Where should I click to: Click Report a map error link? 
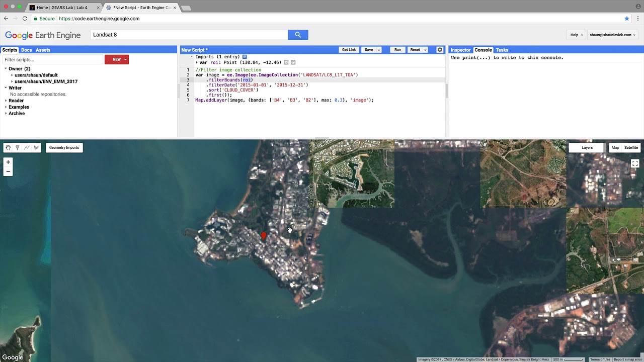(627, 359)
